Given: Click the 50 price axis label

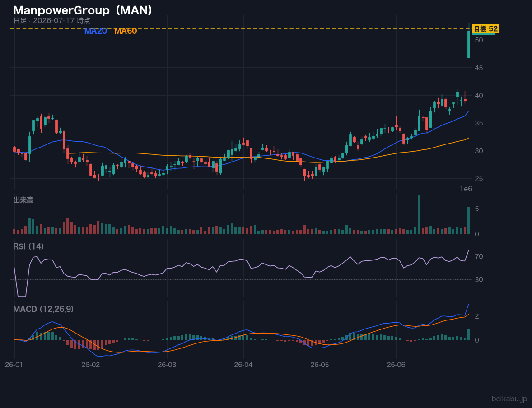Looking at the screenshot, I should (x=479, y=40).
